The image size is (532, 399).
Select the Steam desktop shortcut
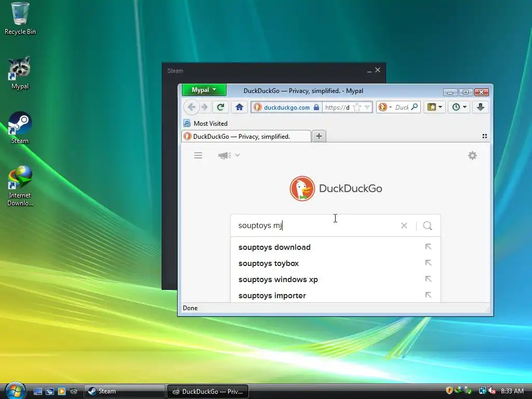(20, 128)
